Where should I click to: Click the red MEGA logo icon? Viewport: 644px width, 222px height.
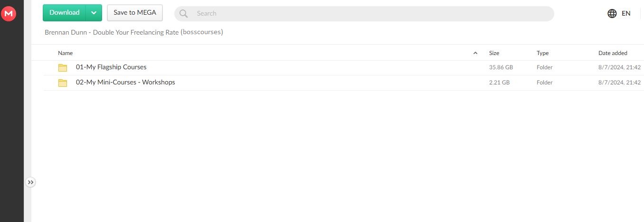pyautogui.click(x=9, y=14)
